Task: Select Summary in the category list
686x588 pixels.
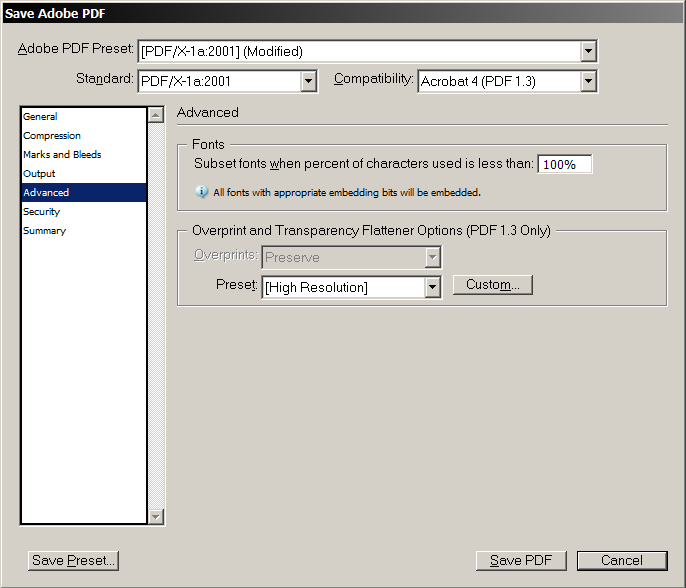Action: [x=84, y=231]
